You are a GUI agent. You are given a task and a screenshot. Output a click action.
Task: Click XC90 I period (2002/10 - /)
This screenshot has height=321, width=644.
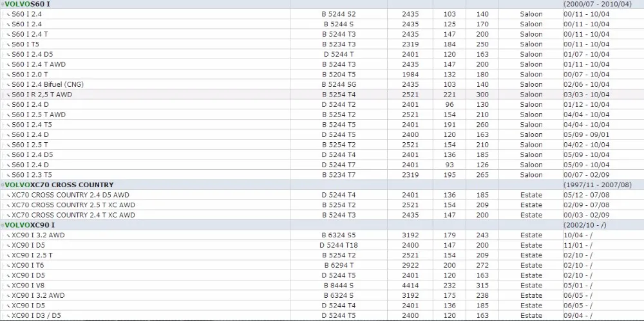585,225
